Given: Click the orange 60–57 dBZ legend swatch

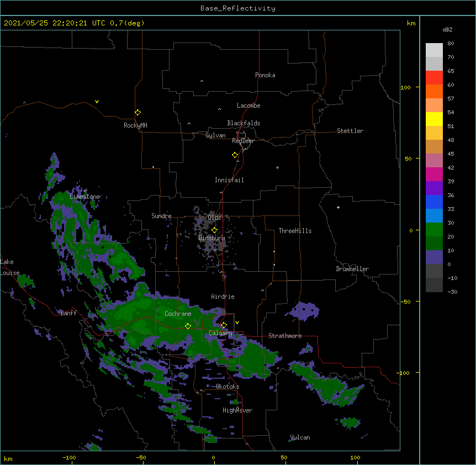Looking at the screenshot, I should point(434,91).
